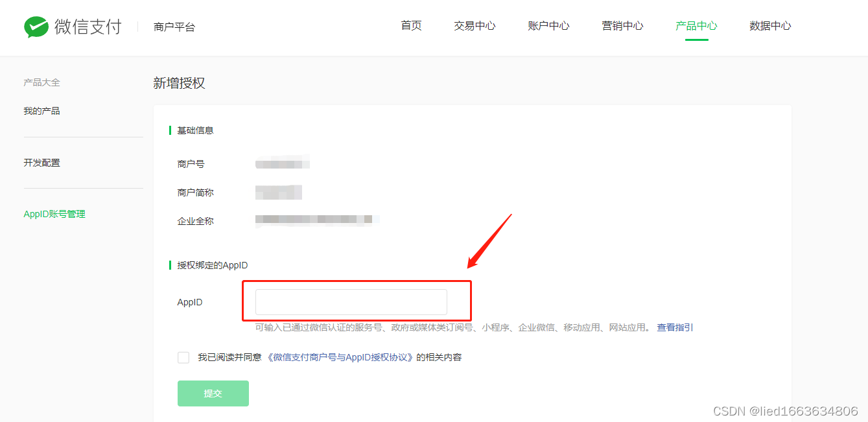
Task: Click the WeChat Pay logo icon
Action: [x=36, y=27]
